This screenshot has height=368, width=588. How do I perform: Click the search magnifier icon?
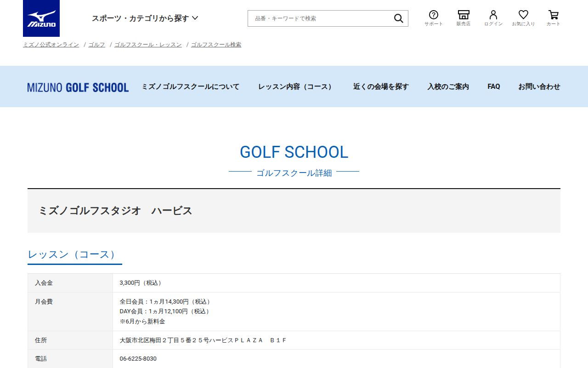(398, 18)
